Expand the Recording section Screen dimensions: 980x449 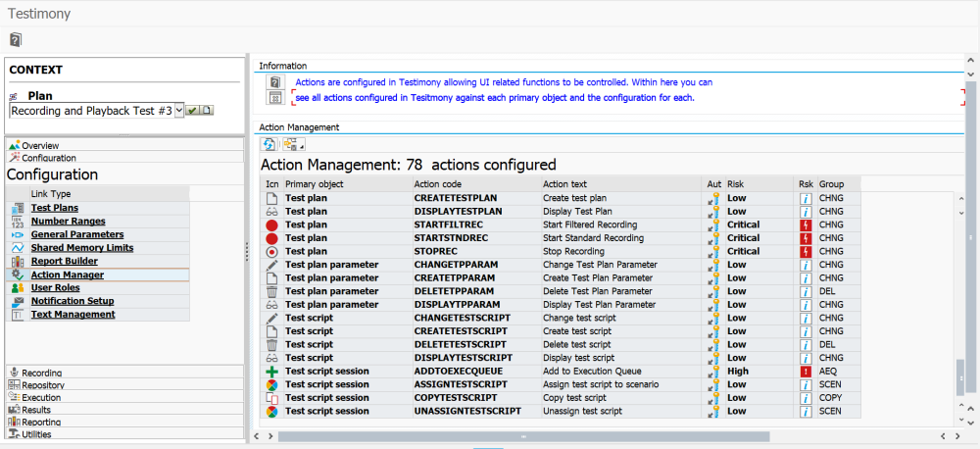[x=125, y=373]
